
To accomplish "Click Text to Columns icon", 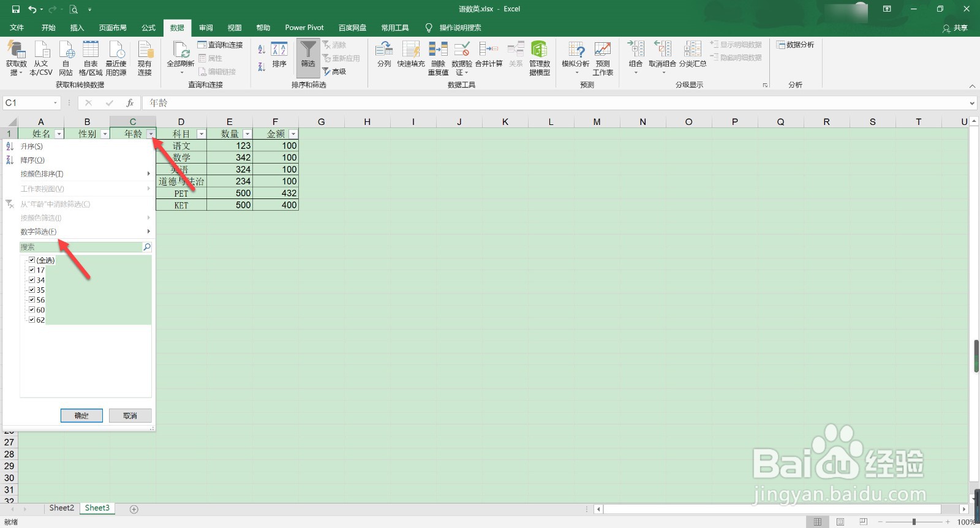I will coord(384,50).
